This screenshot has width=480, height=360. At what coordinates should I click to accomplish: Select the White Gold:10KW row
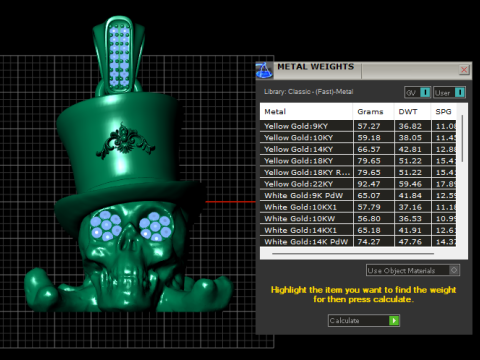coord(358,219)
